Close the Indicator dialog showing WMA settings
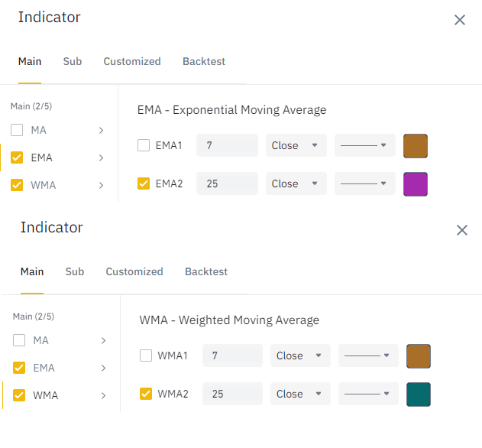The image size is (482, 448). [462, 230]
